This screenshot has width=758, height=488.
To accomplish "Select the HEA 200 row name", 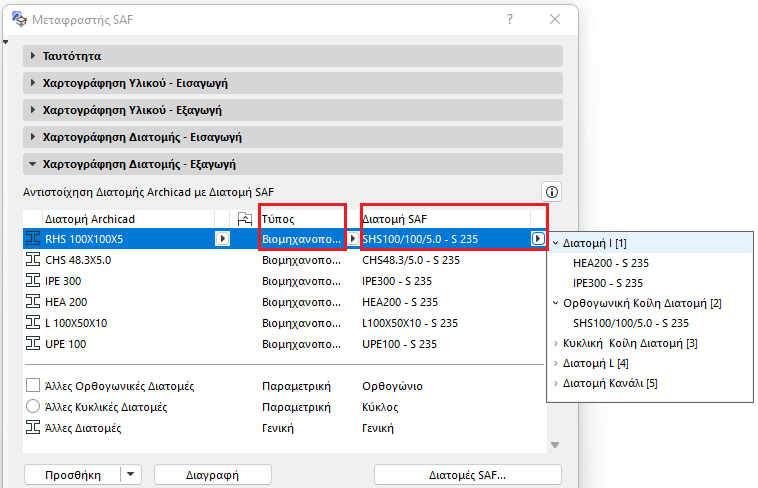I will click(66, 302).
